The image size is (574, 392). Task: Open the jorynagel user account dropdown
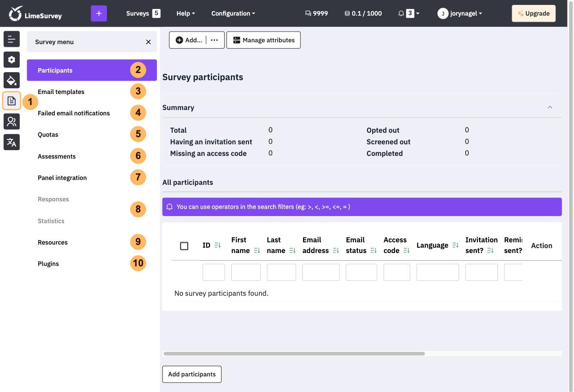point(460,13)
